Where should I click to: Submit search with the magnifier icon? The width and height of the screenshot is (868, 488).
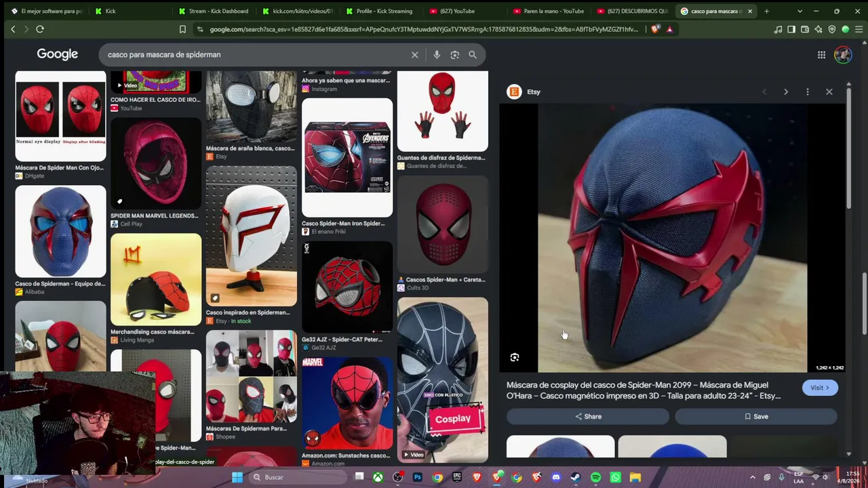[473, 55]
